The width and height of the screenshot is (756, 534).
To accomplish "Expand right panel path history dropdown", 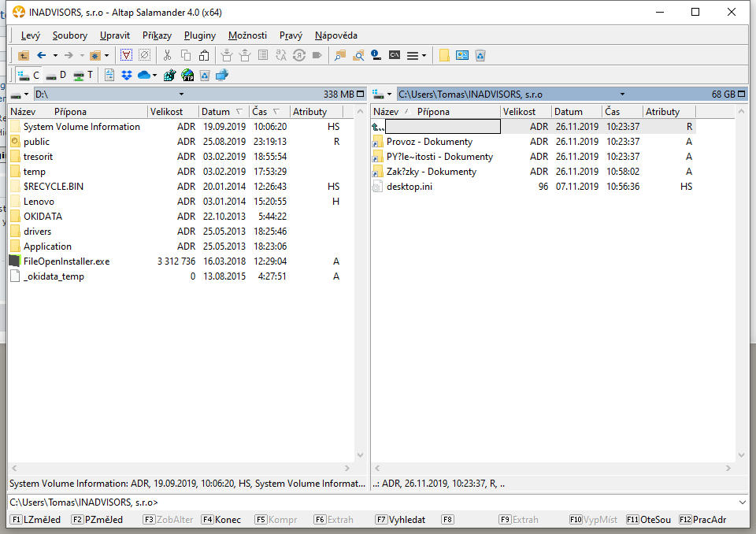I will 622,94.
